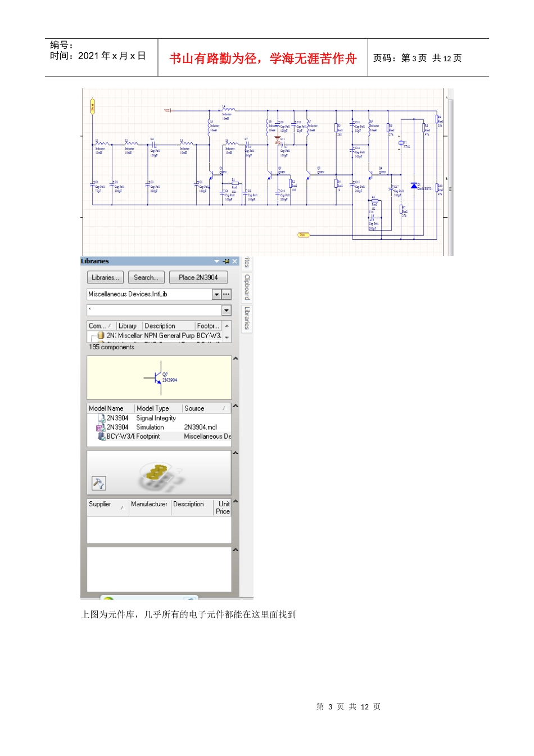Click the Unit Price column header
The height and width of the screenshot is (756, 534).
[x=223, y=507]
